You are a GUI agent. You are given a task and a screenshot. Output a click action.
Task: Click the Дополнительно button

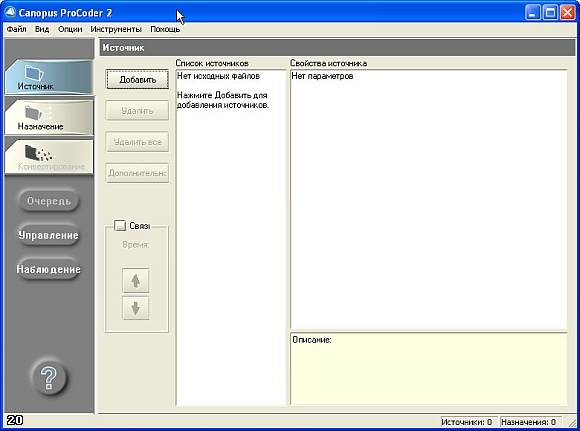[x=138, y=173]
